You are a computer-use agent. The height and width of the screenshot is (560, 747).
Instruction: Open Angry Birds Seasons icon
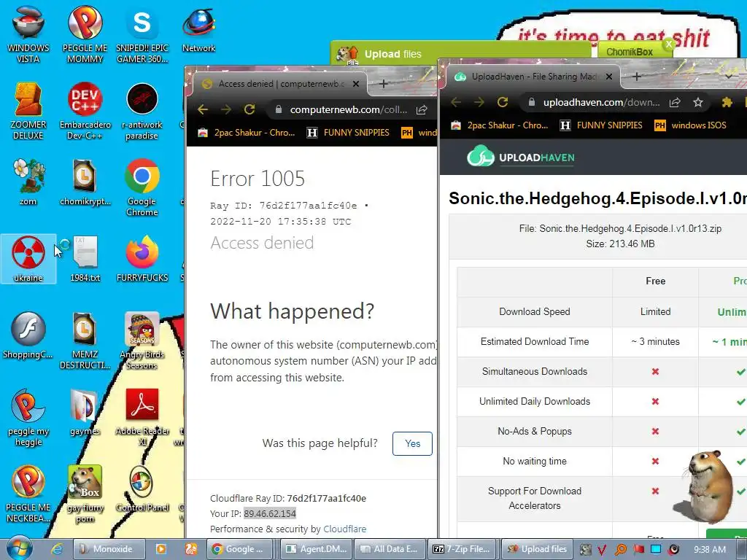click(142, 341)
